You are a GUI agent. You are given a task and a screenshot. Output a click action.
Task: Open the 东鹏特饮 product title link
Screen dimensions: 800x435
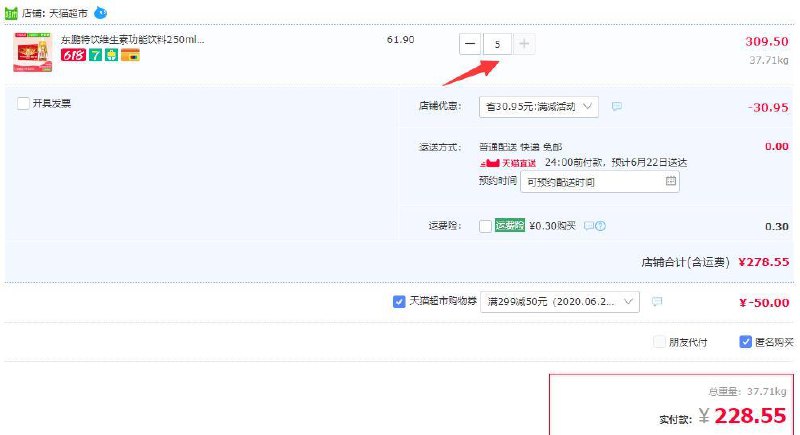[x=133, y=39]
